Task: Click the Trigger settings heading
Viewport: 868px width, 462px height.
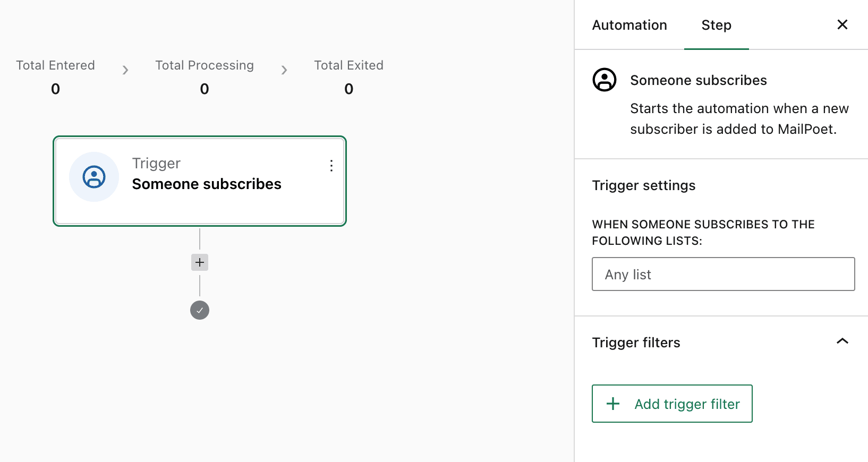Action: click(x=643, y=185)
